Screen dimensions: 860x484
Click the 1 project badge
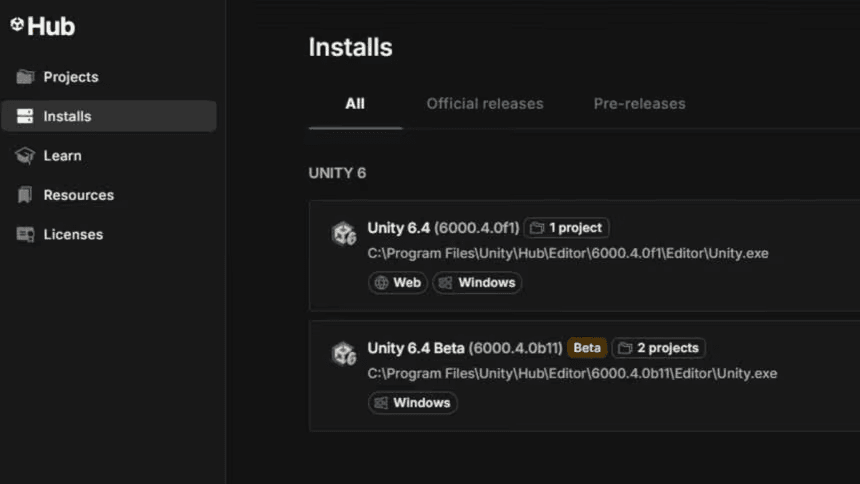[567, 228]
